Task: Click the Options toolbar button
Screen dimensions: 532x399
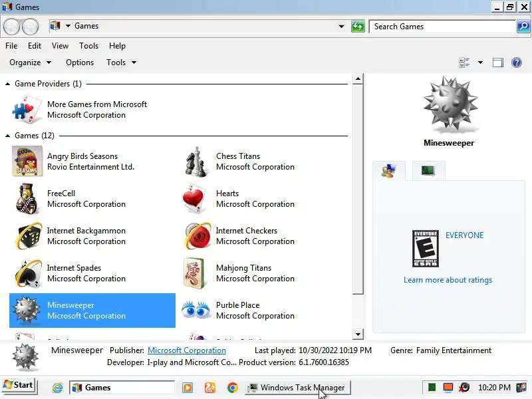Action: tap(80, 63)
